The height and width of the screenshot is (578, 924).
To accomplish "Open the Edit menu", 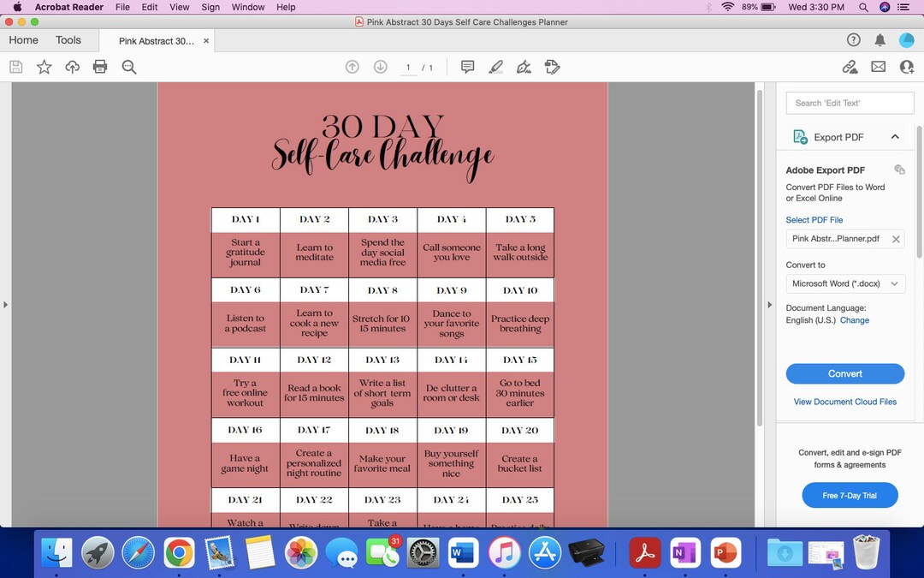I will [150, 7].
